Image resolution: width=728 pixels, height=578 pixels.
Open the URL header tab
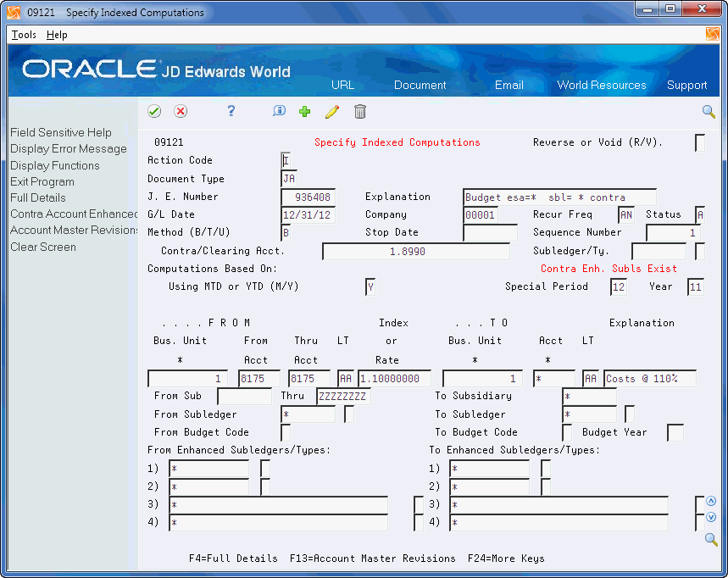click(342, 85)
